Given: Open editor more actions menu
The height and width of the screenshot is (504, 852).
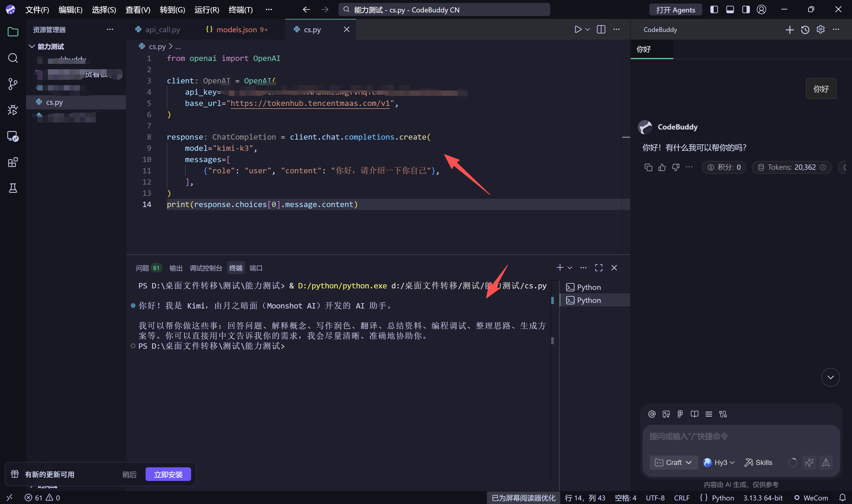Looking at the screenshot, I should 616,30.
